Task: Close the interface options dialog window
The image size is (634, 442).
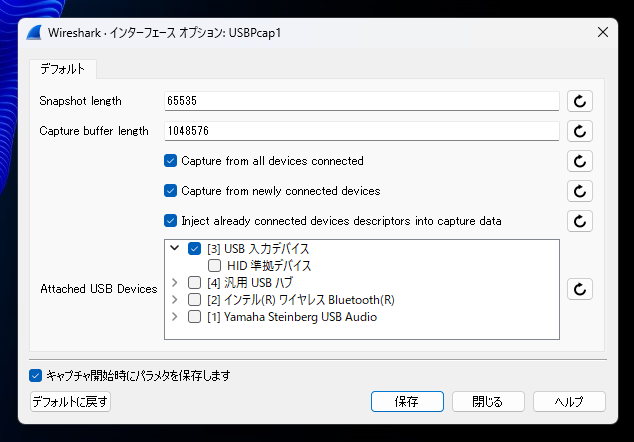Action: [x=602, y=32]
